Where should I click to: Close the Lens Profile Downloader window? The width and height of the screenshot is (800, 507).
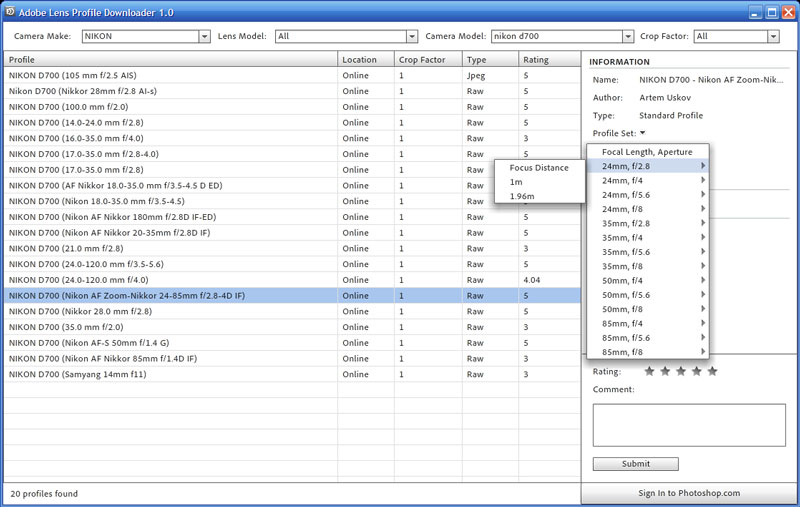789,12
